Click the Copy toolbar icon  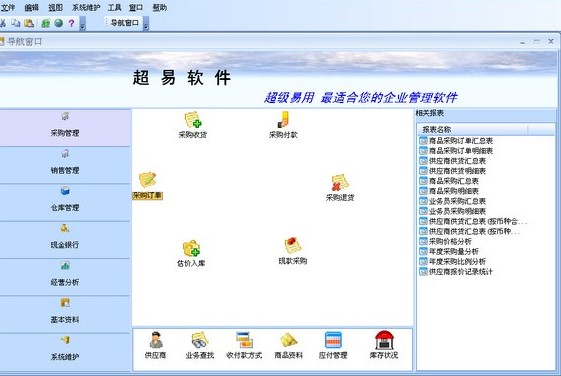16,23
